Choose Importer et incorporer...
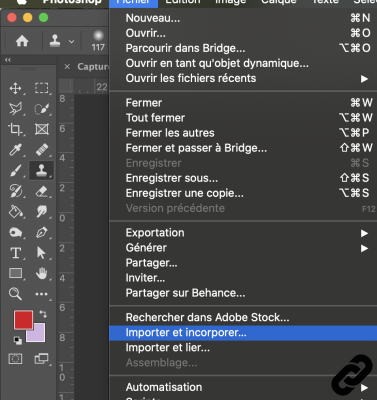 click(243, 333)
